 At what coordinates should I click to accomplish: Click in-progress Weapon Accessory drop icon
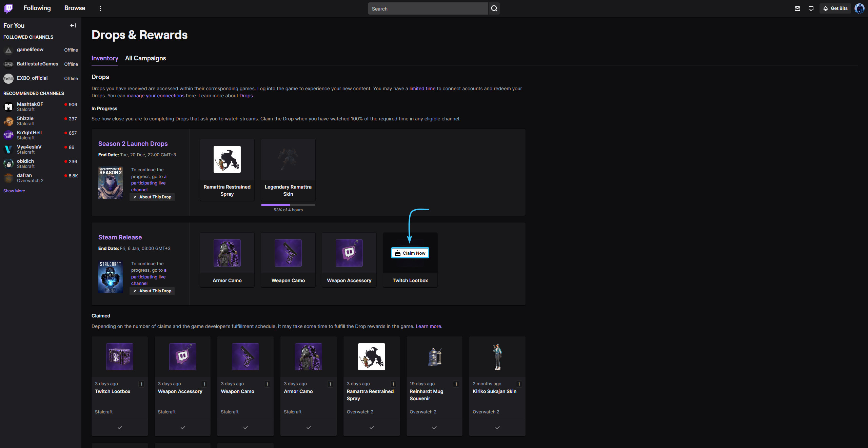pos(349,253)
